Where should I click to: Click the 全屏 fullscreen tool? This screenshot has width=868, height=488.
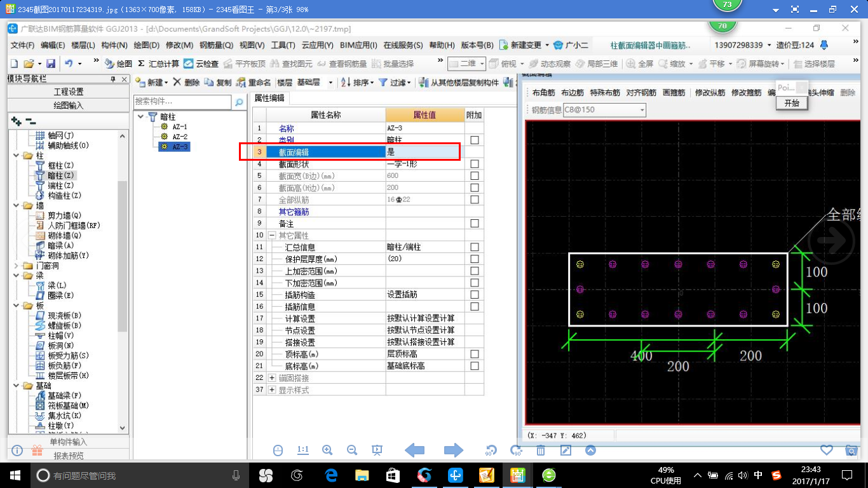tap(640, 64)
